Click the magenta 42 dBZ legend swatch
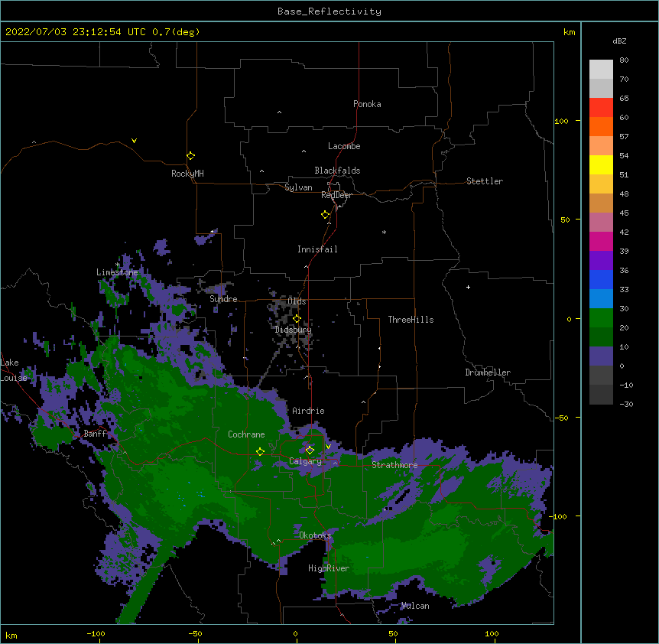Viewport: 659px width, 644px height. [601, 241]
